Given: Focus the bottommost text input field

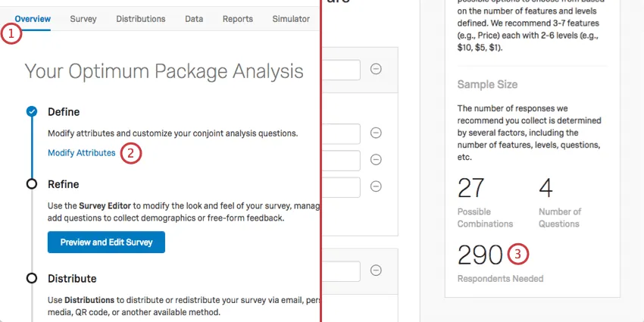Looking at the screenshot, I should point(341,270).
